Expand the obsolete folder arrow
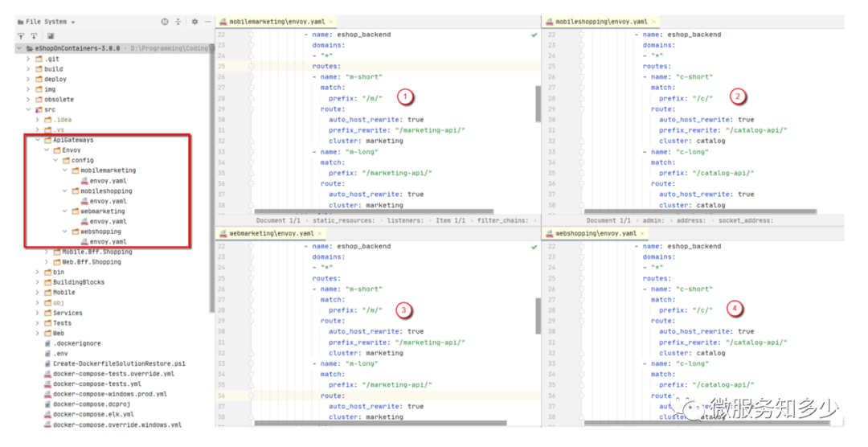Viewport: 868px width, 447px height. 28,99
